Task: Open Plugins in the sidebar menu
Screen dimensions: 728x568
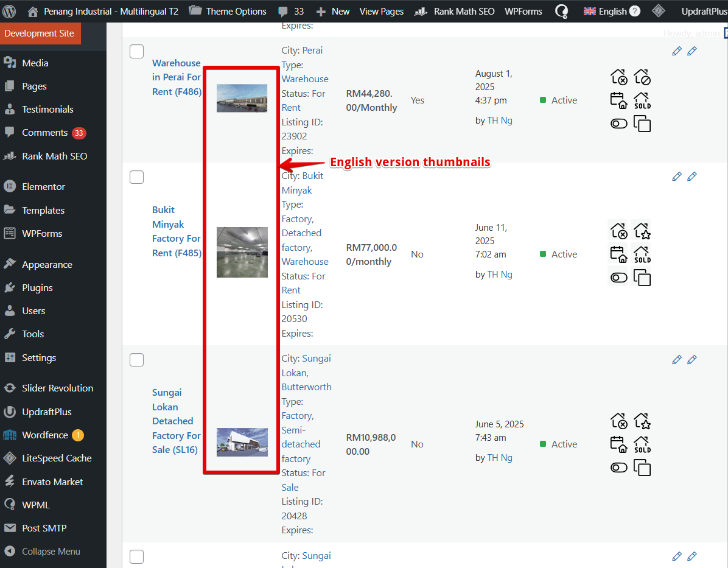Action: click(x=37, y=288)
